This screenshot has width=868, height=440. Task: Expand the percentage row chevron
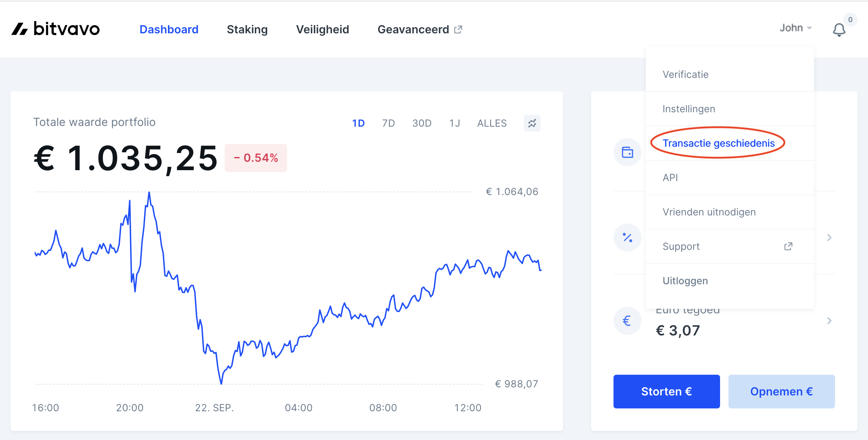point(829,238)
